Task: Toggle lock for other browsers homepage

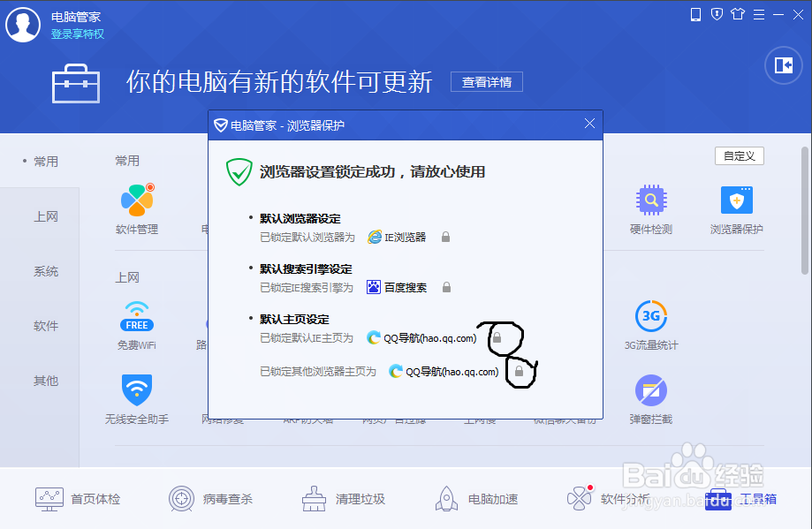Action: pos(519,371)
